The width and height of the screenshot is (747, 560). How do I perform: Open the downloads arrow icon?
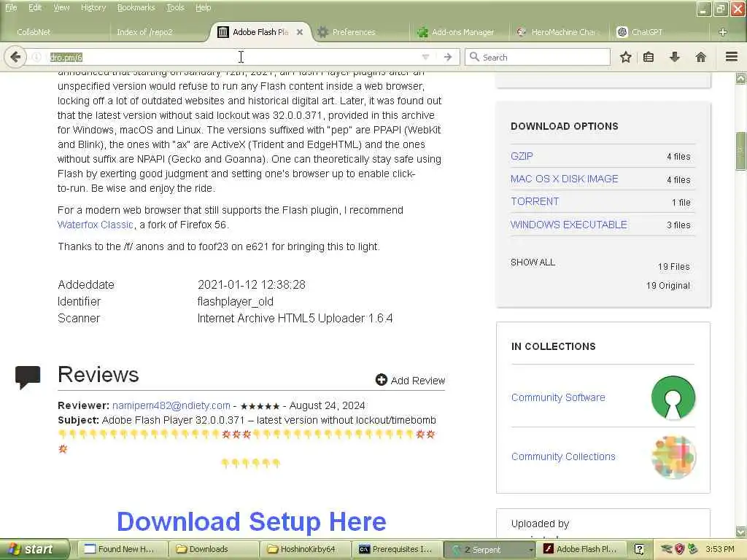pos(675,57)
